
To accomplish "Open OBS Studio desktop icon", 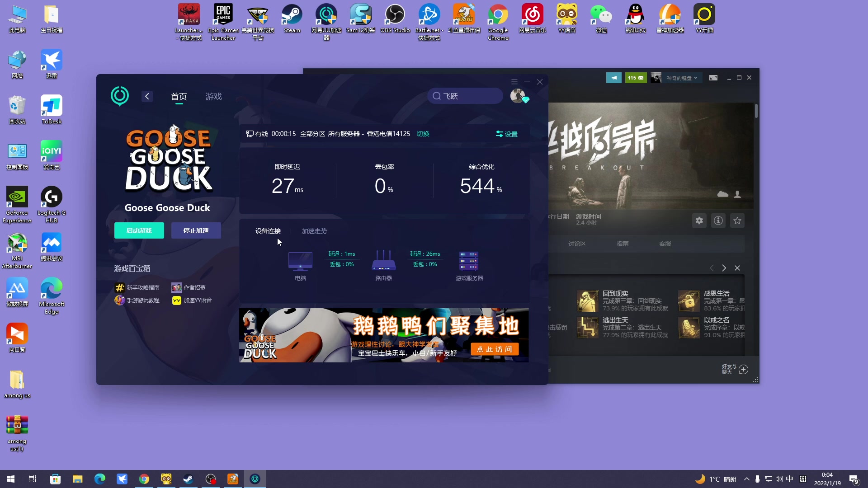I will click(395, 19).
